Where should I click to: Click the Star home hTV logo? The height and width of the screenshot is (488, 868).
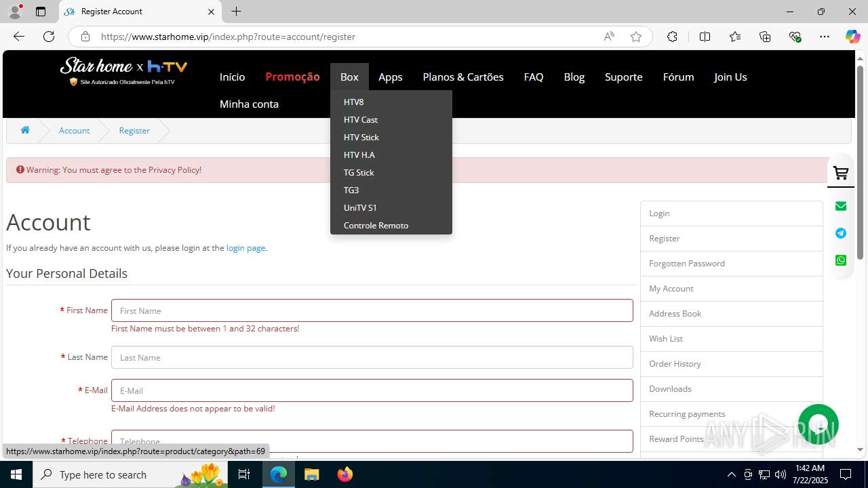pyautogui.click(x=124, y=70)
